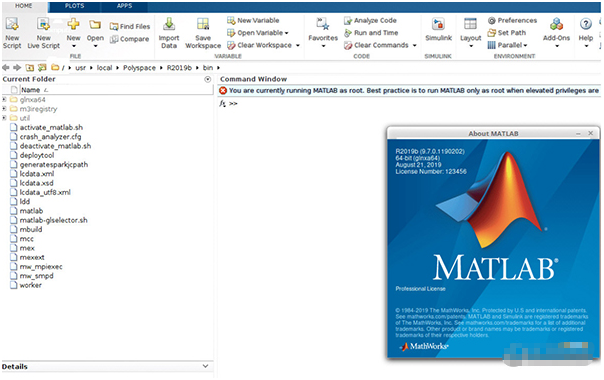Image resolution: width=604 pixels, height=380 pixels.
Task: Open Add-Ons dropdown arrow
Action: 557,46
